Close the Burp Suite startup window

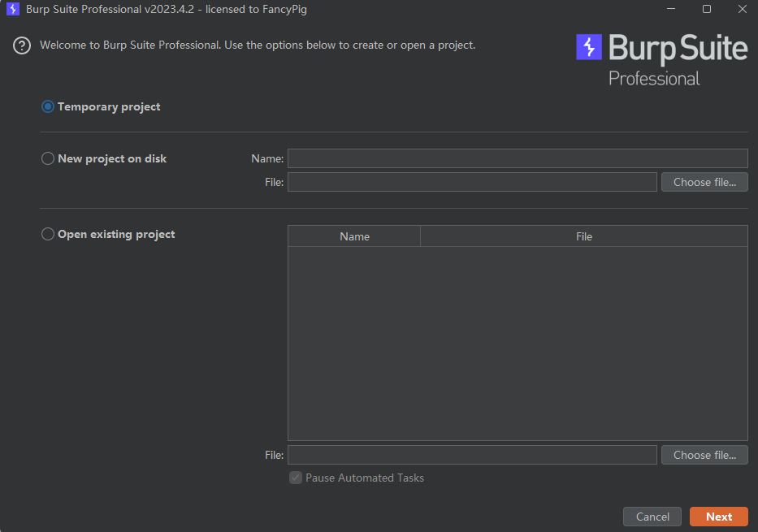coord(743,9)
